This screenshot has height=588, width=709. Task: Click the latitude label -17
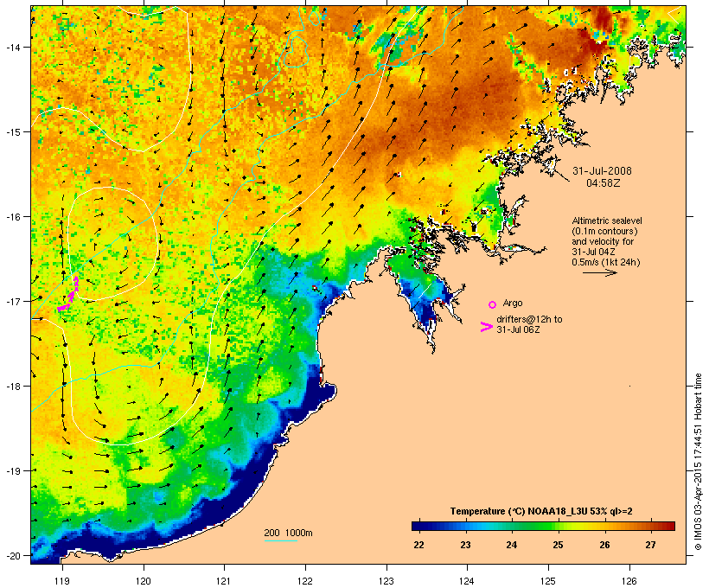pyautogui.click(x=12, y=302)
